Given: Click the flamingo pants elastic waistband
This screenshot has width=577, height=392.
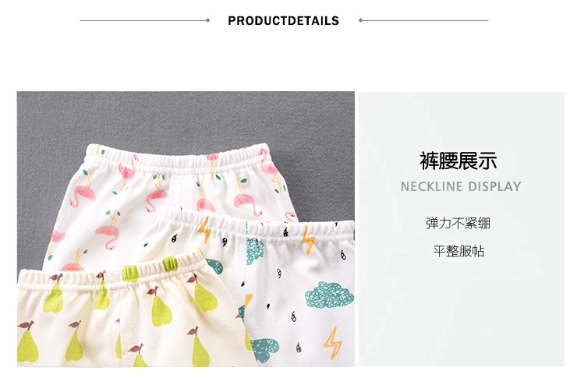Looking at the screenshot, I should (179, 159).
